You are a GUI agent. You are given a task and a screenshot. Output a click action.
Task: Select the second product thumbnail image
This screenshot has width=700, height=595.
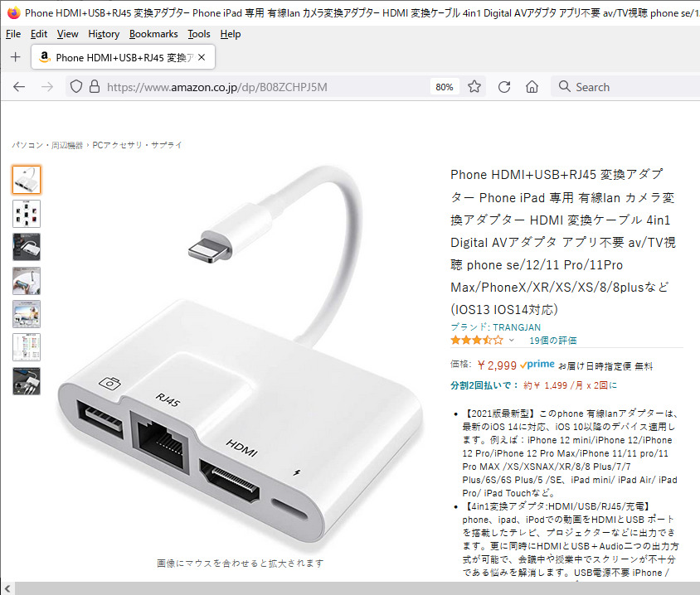[27, 214]
